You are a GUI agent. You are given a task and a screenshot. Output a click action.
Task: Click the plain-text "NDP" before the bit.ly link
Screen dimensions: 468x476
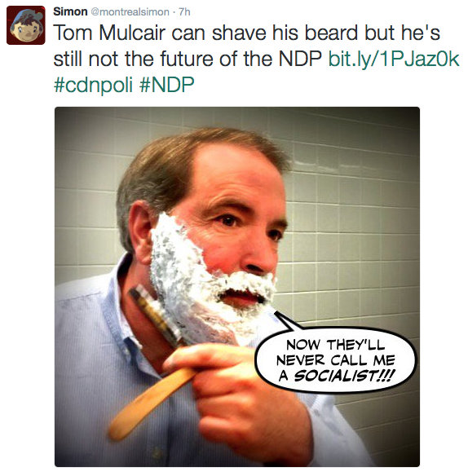(300, 59)
